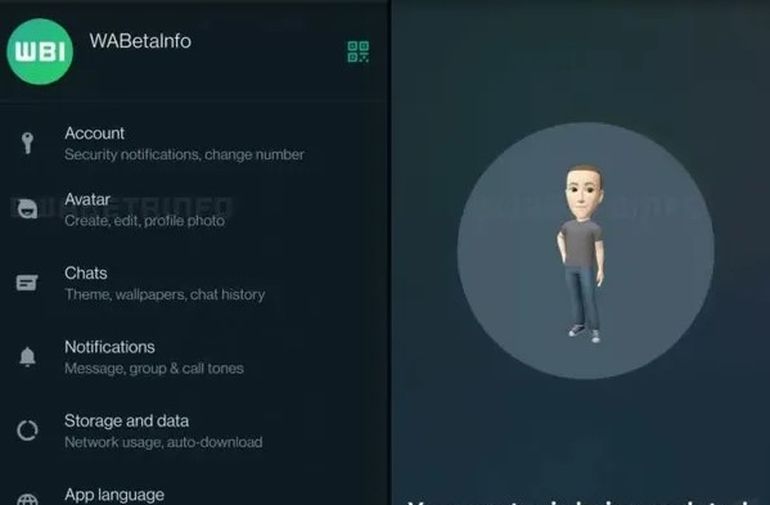Click the Notifications bell icon
This screenshot has width=770, height=505.
(28, 357)
